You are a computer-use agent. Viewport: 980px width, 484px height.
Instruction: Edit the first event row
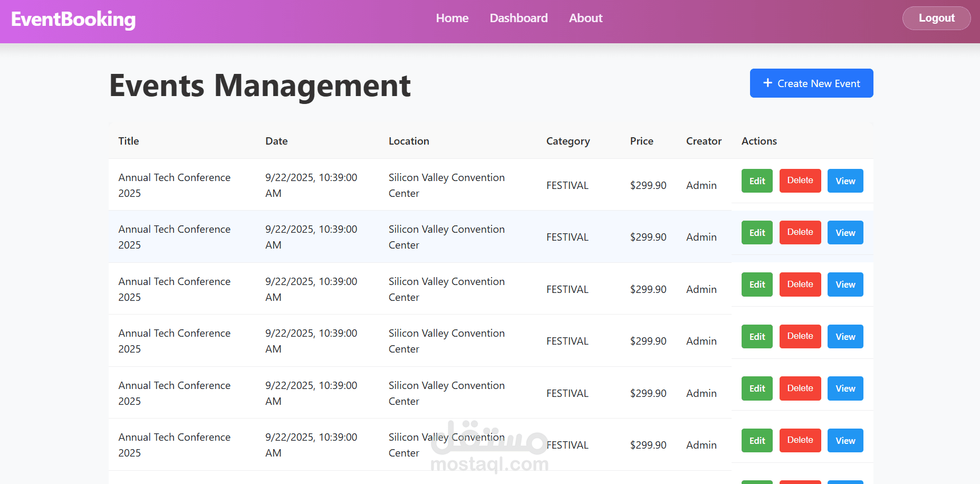point(757,181)
